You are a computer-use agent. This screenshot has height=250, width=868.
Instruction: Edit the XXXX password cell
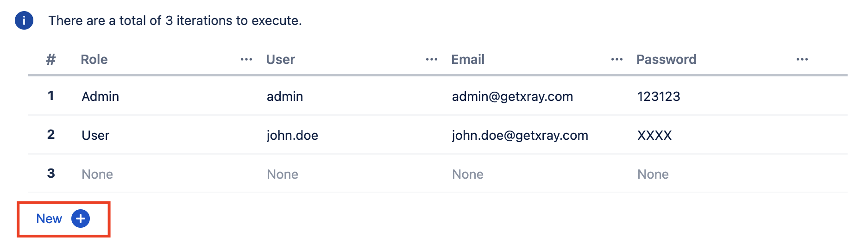(654, 135)
